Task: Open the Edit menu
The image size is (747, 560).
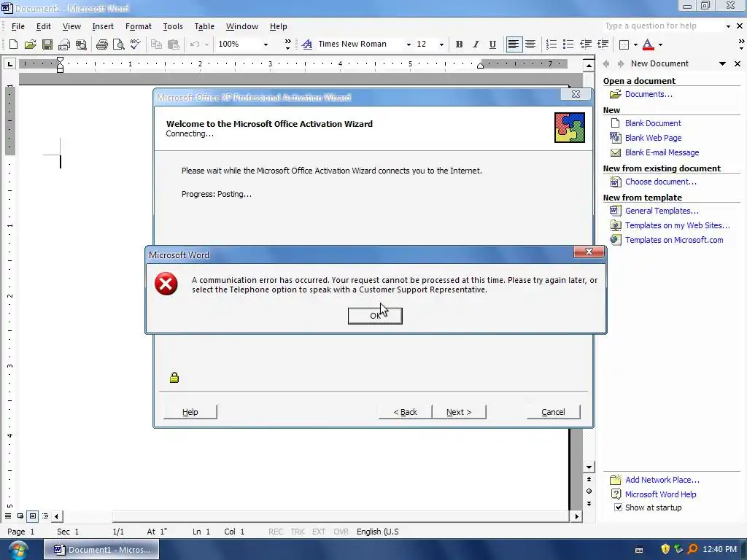Action: click(43, 26)
